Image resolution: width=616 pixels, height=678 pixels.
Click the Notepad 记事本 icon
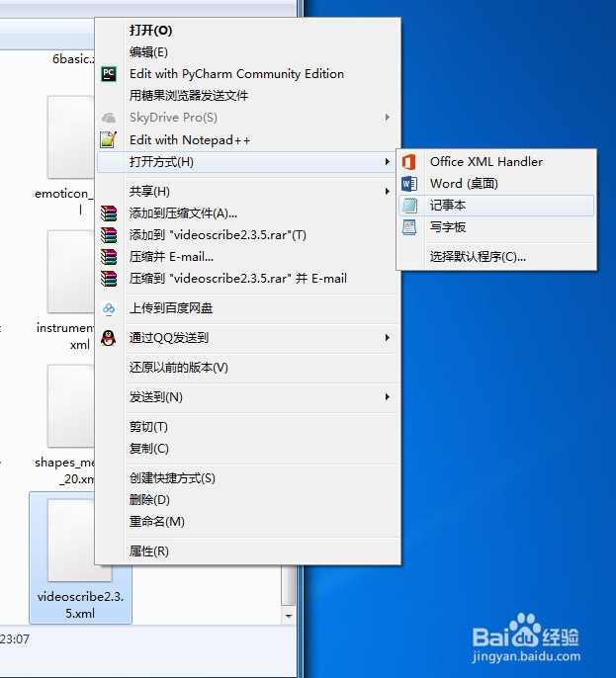coord(409,206)
